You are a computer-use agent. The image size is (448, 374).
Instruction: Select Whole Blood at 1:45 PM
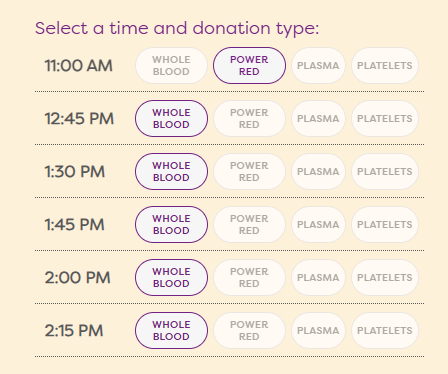(x=171, y=225)
